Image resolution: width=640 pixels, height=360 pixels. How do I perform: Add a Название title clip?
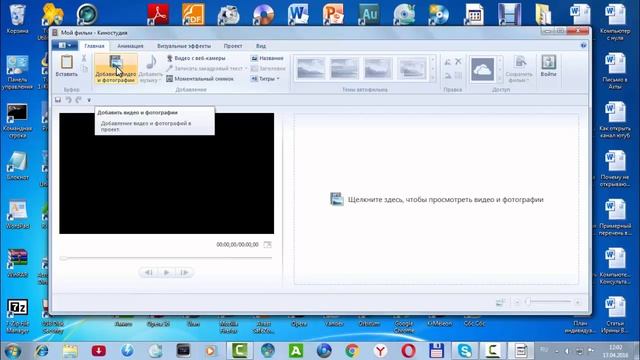(x=267, y=58)
